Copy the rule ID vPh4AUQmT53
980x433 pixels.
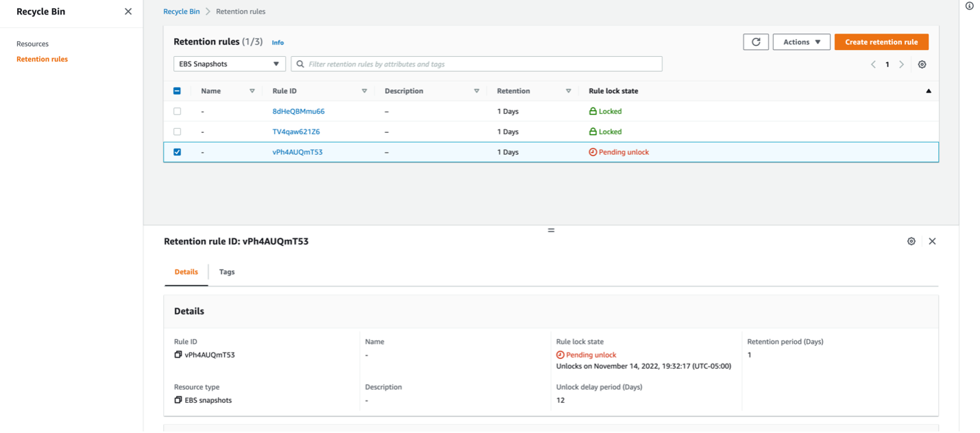click(x=178, y=355)
